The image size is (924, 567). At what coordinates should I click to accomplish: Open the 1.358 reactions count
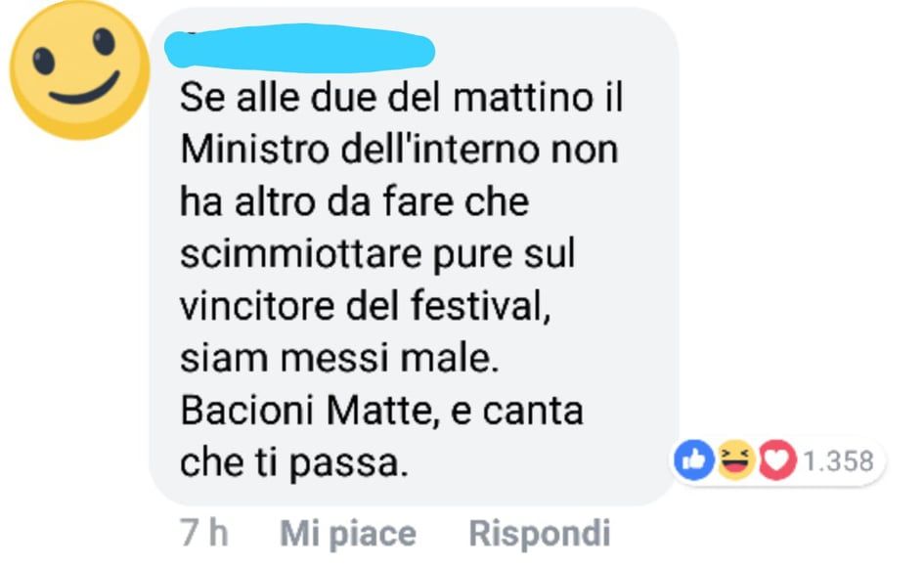[838, 460]
